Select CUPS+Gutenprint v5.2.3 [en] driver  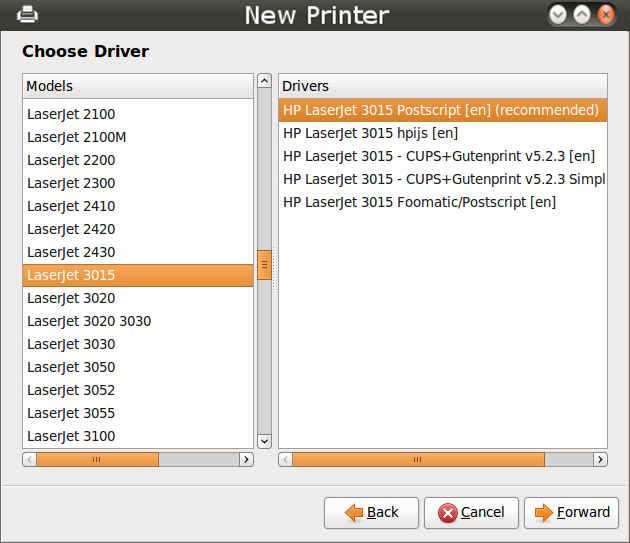pyautogui.click(x=443, y=156)
